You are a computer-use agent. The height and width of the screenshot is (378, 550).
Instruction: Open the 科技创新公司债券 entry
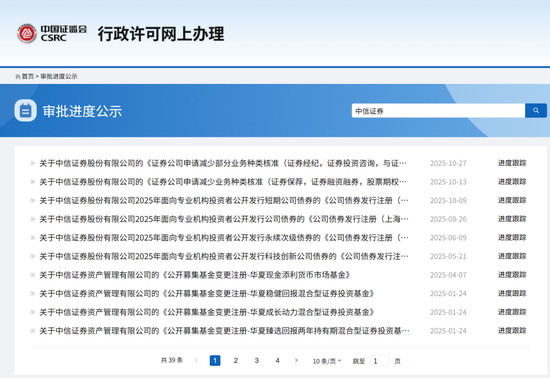click(224, 256)
